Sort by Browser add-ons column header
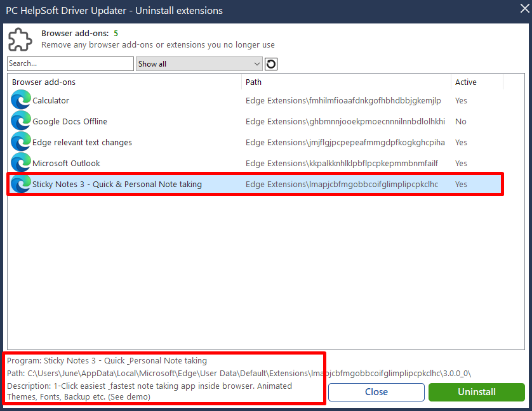The image size is (532, 411). click(x=44, y=82)
